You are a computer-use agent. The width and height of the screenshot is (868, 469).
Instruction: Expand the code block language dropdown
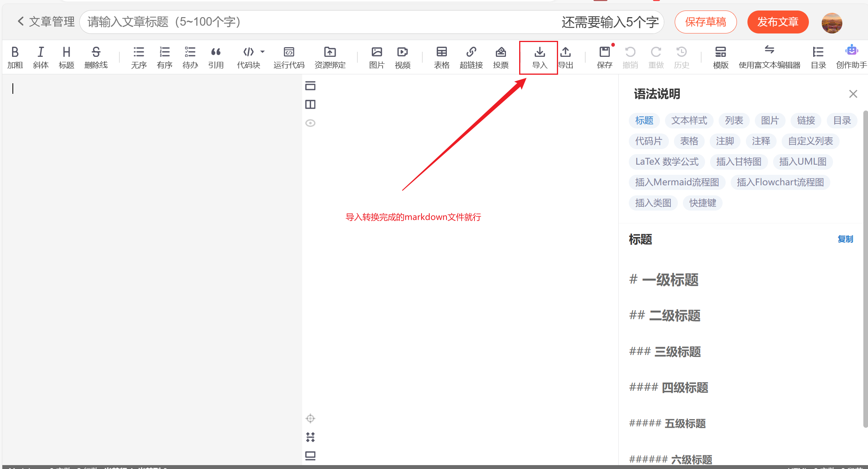coord(263,52)
